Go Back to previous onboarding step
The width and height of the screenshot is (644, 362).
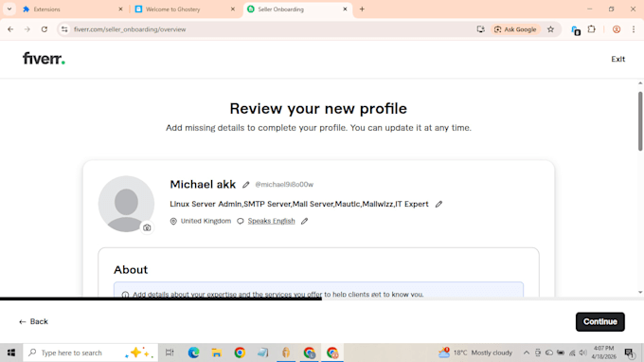click(x=34, y=322)
